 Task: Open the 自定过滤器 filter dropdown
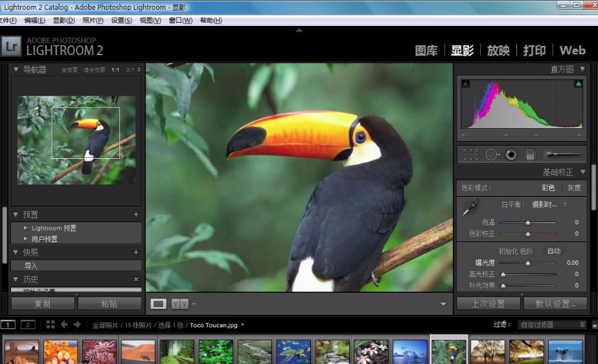(x=552, y=324)
